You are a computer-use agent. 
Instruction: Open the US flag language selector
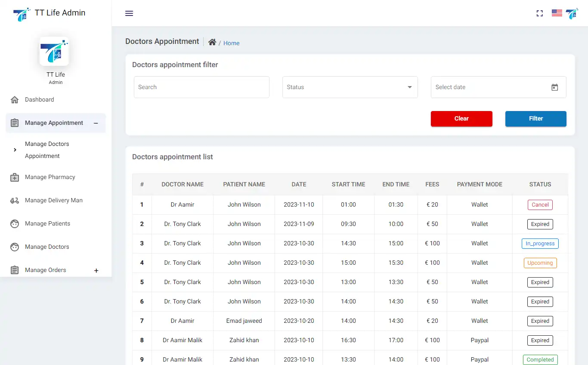(557, 13)
